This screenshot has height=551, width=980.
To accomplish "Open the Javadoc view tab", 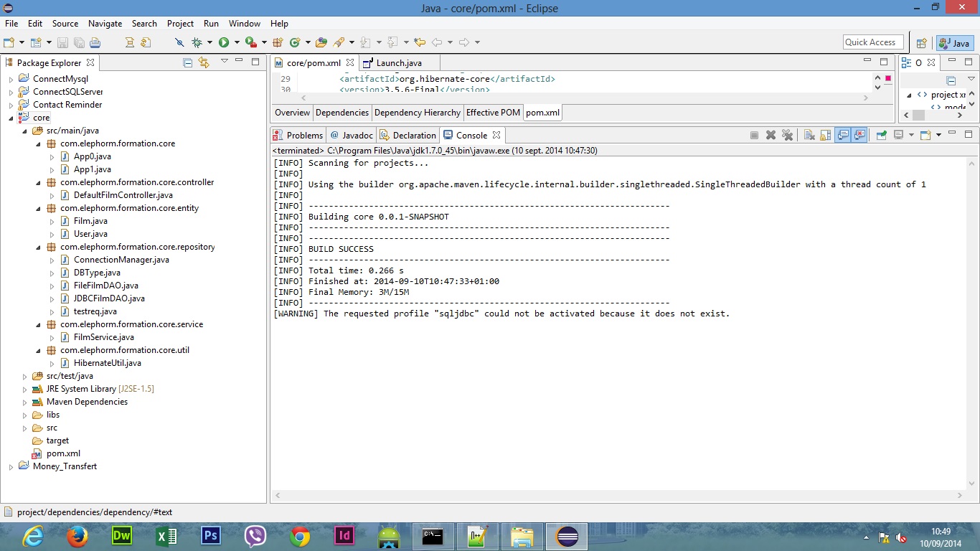I will tap(351, 135).
